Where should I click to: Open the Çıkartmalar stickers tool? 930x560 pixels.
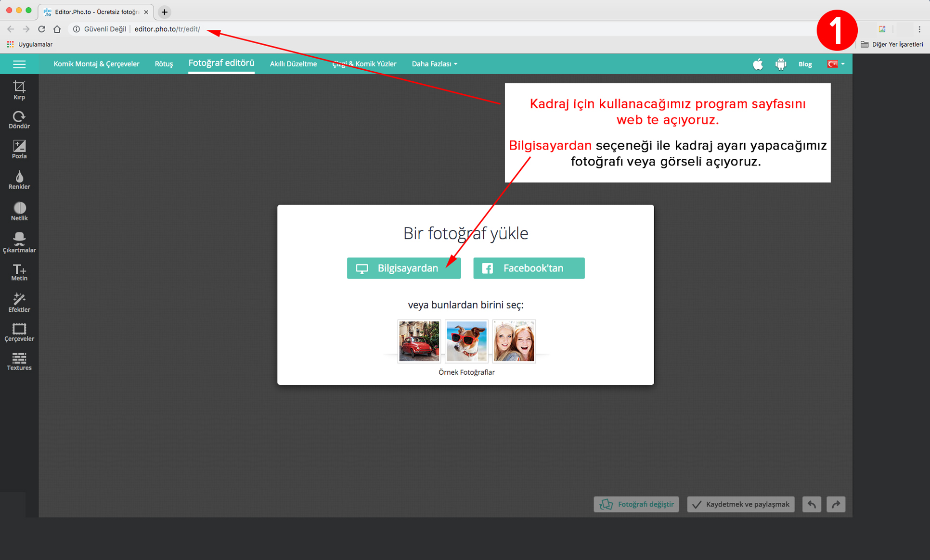click(x=19, y=242)
